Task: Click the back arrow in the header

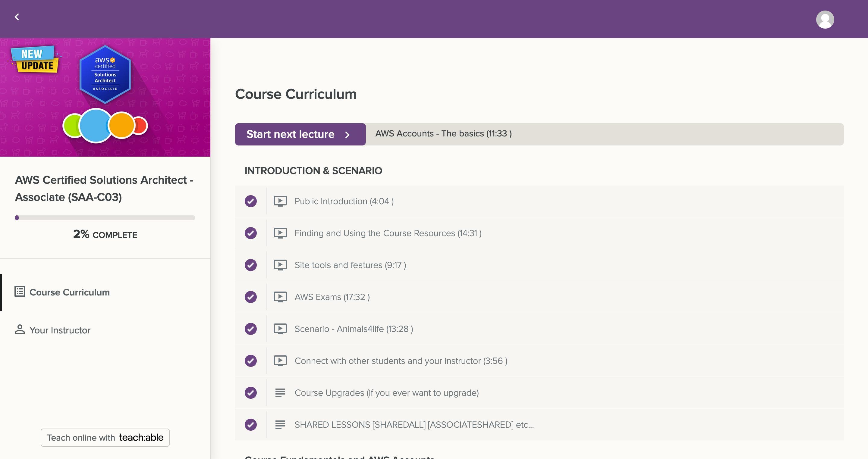Action: (17, 17)
